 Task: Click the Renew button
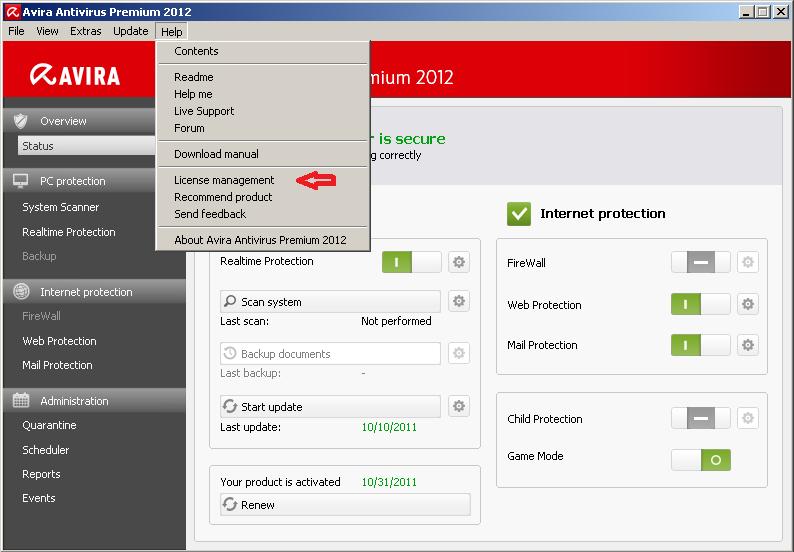click(345, 504)
